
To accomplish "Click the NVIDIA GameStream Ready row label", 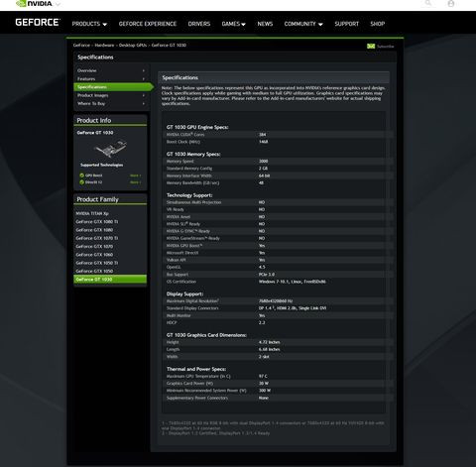I will [x=193, y=238].
